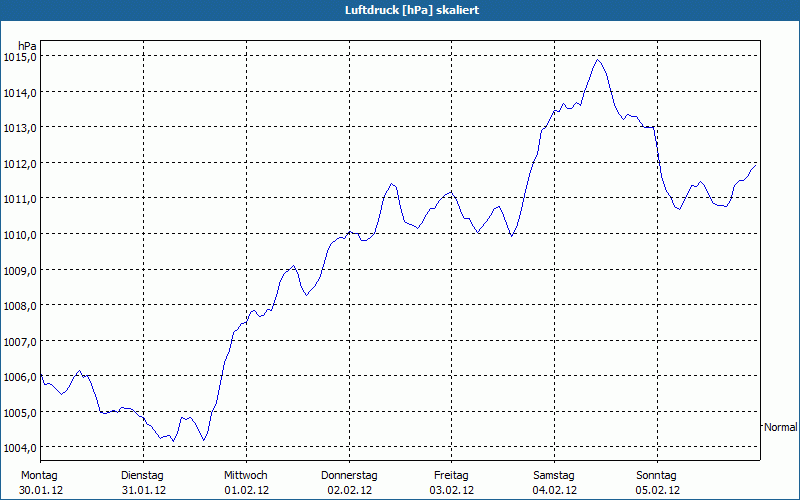Click the date 31.01.12
The height and width of the screenshot is (500, 800).
coord(144,490)
